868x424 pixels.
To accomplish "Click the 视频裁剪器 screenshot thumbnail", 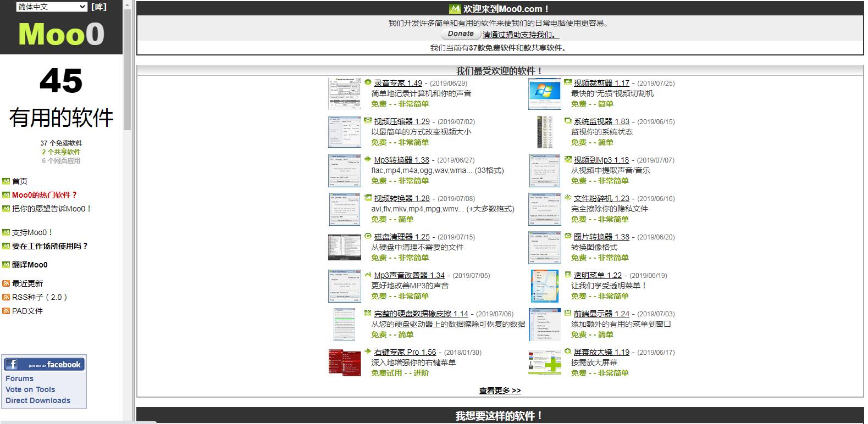I will click(544, 94).
